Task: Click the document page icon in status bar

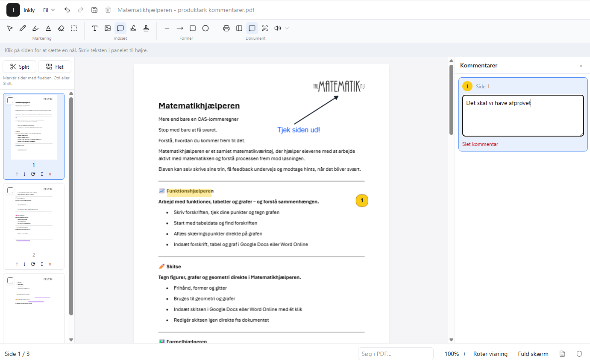Action: pyautogui.click(x=562, y=354)
